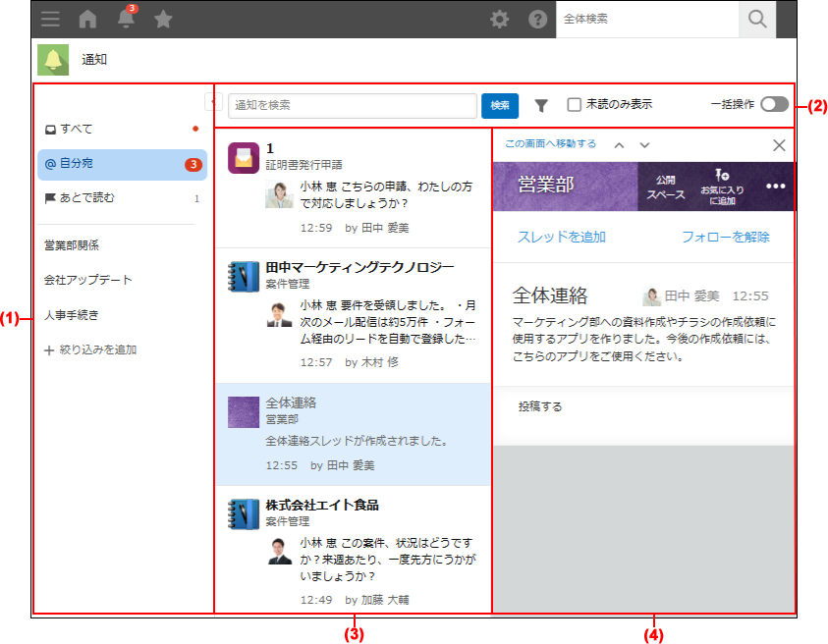Click the blue 検索 button
The height and width of the screenshot is (644, 828).
[500, 106]
